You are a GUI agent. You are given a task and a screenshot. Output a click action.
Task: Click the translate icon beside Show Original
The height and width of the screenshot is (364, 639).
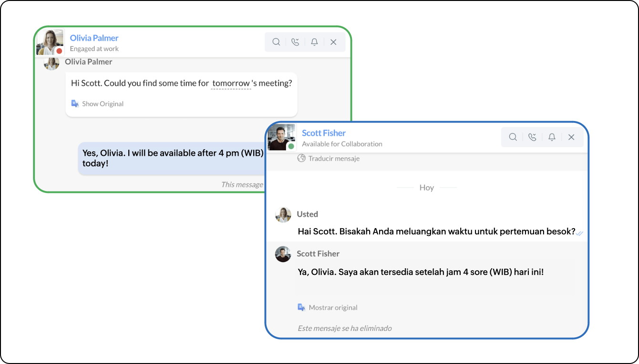75,103
